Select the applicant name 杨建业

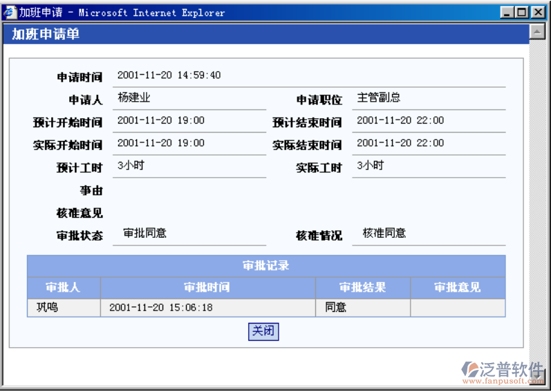(134, 97)
